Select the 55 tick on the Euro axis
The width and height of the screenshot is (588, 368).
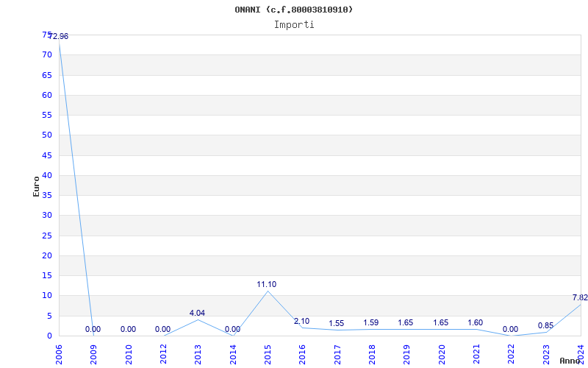(47, 115)
